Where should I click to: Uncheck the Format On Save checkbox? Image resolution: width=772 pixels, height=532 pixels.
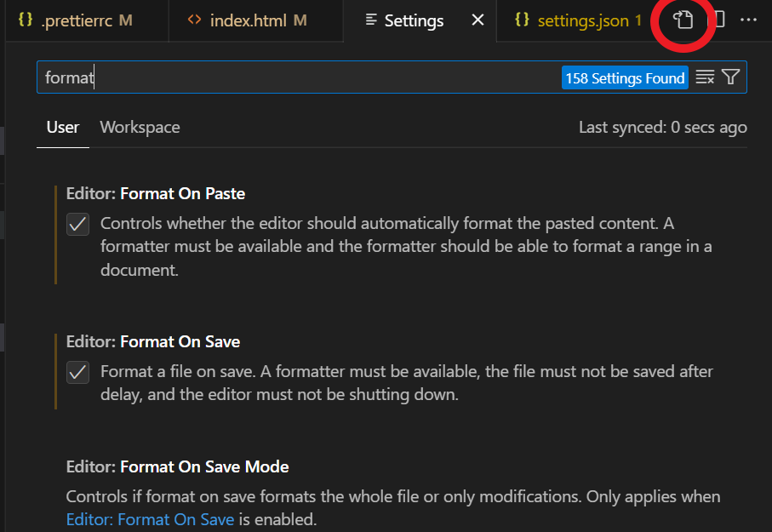[78, 372]
